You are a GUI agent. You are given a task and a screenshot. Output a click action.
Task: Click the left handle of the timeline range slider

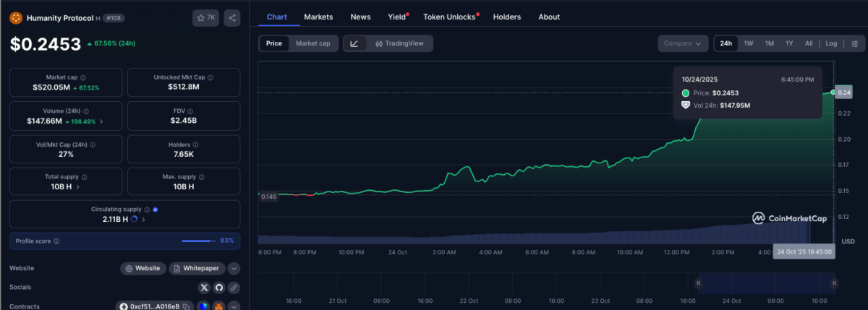click(x=698, y=283)
